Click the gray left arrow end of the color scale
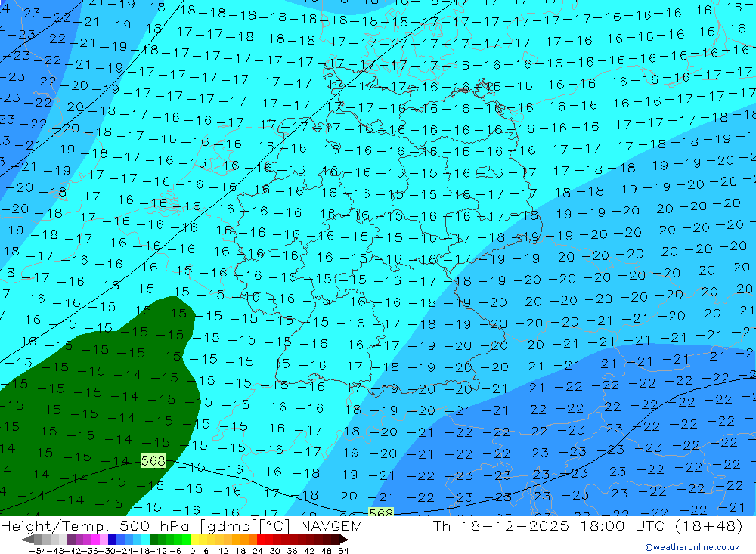This screenshot has width=756, height=554. [x=27, y=539]
